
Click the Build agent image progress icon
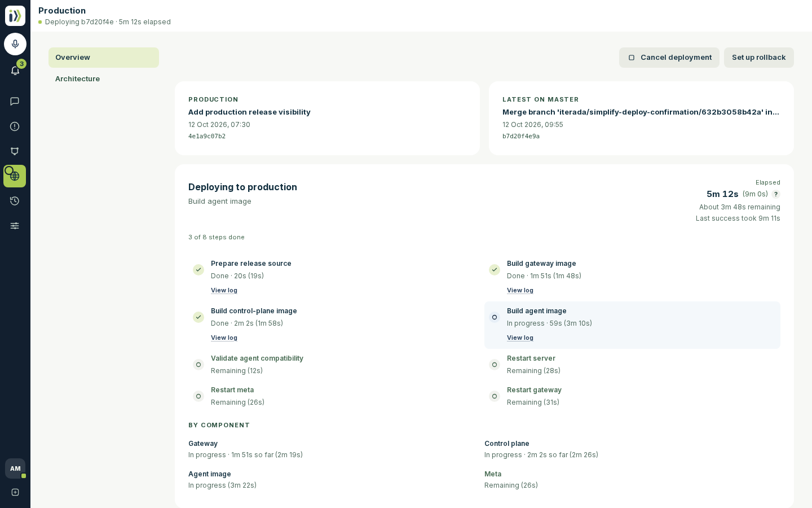click(x=495, y=317)
